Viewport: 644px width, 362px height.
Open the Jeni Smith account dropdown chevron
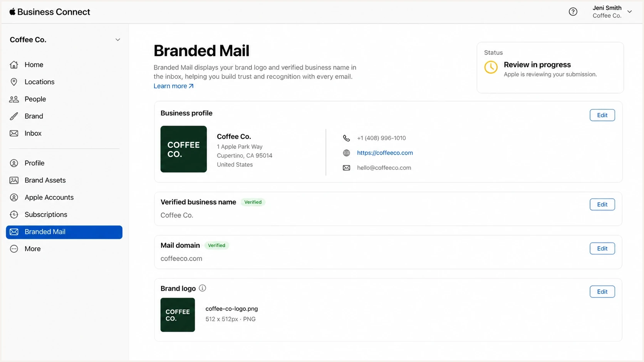pos(629,12)
